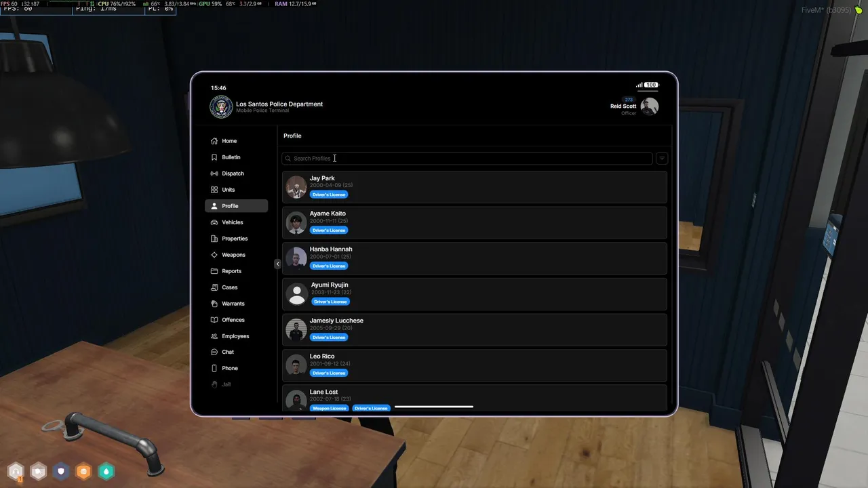
Task: Click Hanba Hannah's Driver's License badge
Action: pyautogui.click(x=329, y=266)
